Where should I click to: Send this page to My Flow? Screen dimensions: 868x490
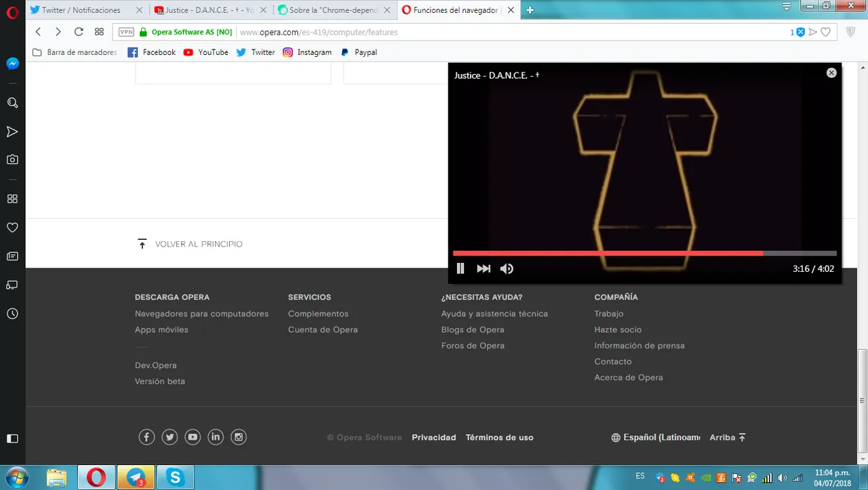(812, 32)
